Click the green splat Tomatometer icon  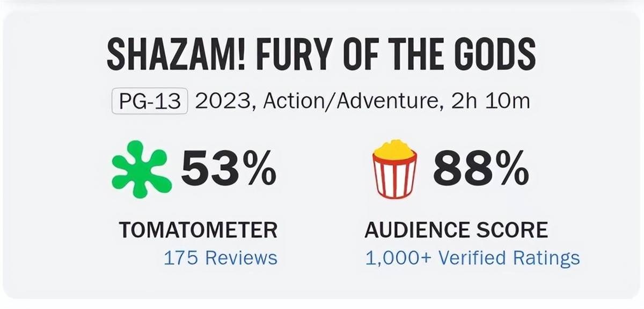coord(142,169)
